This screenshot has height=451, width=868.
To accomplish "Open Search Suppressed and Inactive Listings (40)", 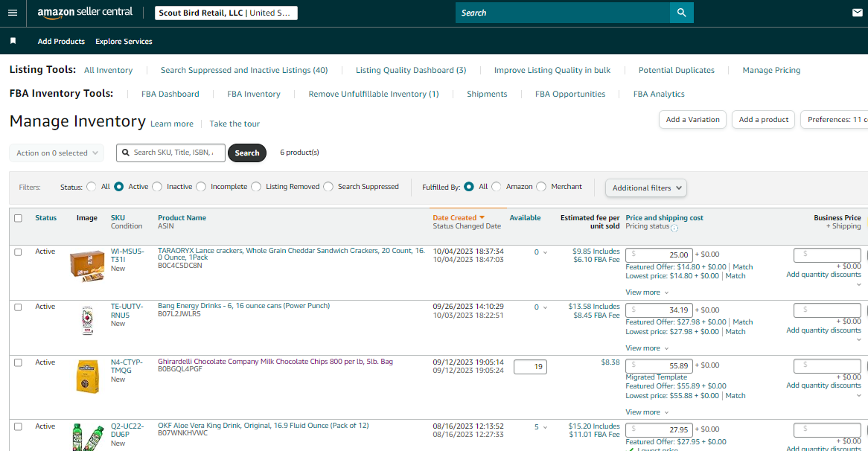I will click(244, 70).
